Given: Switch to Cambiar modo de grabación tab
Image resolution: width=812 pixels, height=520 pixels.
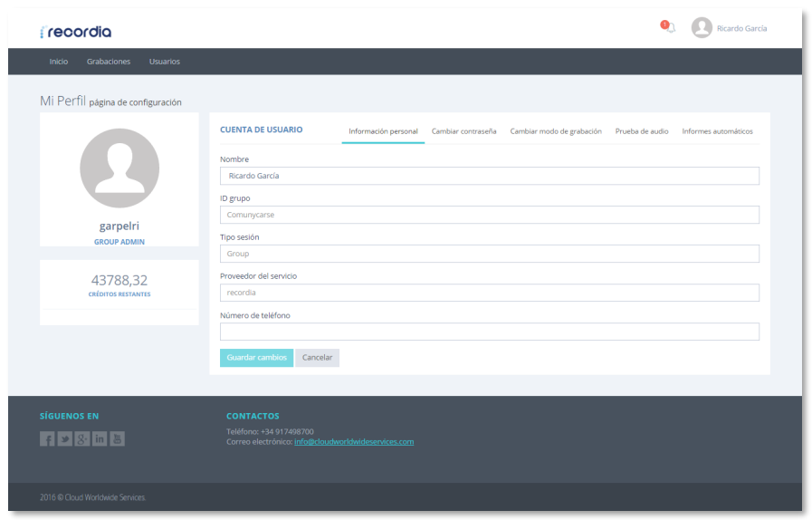Looking at the screenshot, I should pyautogui.click(x=556, y=131).
